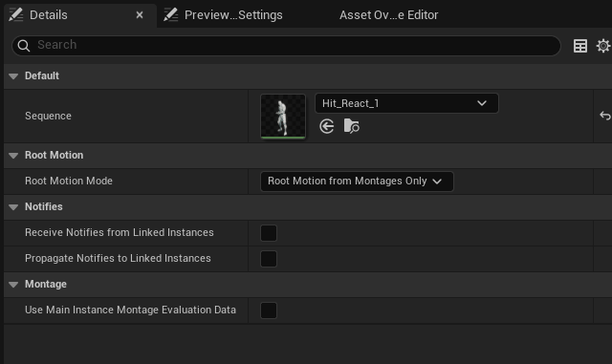
Task: Browse to Hit_React_1 in Content Browser
Action: click(351, 126)
